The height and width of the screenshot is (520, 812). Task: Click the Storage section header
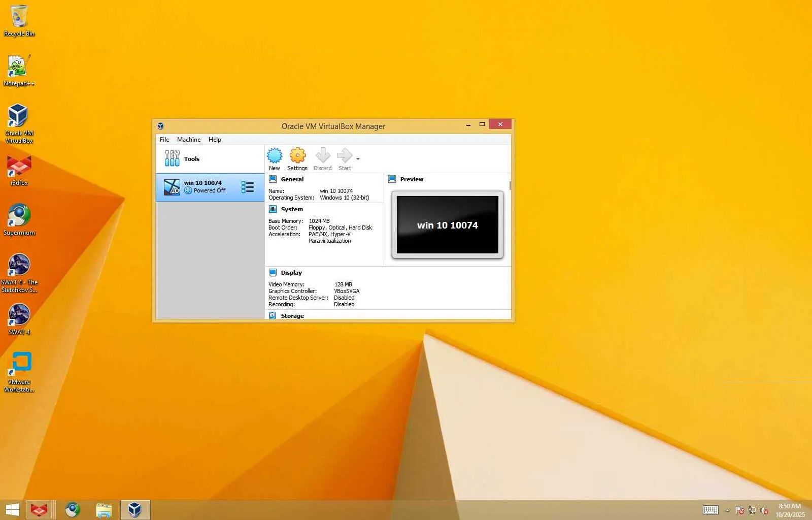[292, 316]
